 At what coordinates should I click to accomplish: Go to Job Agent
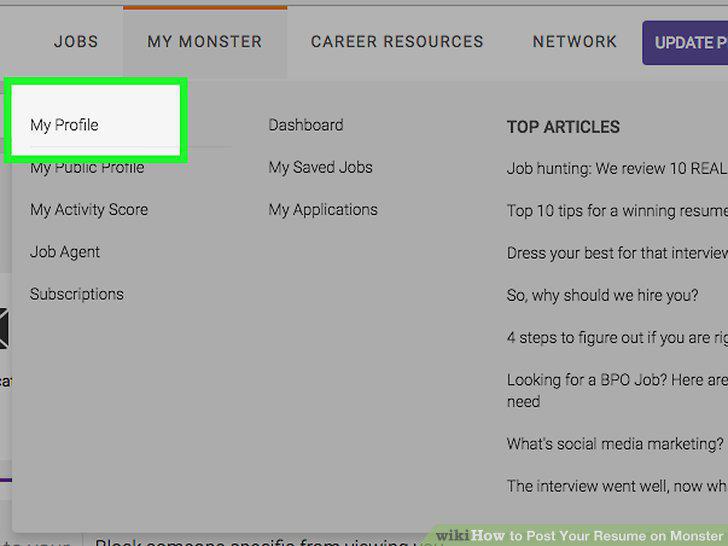click(x=65, y=252)
